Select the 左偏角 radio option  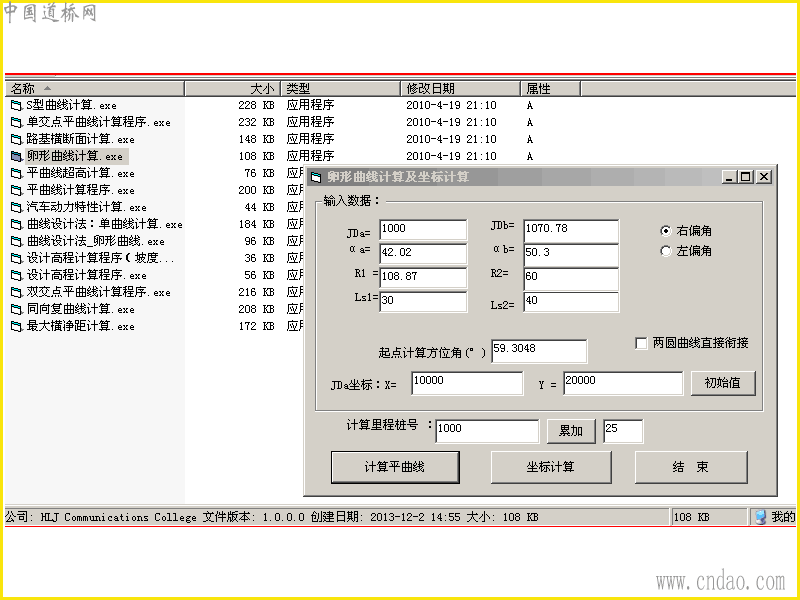tap(665, 251)
